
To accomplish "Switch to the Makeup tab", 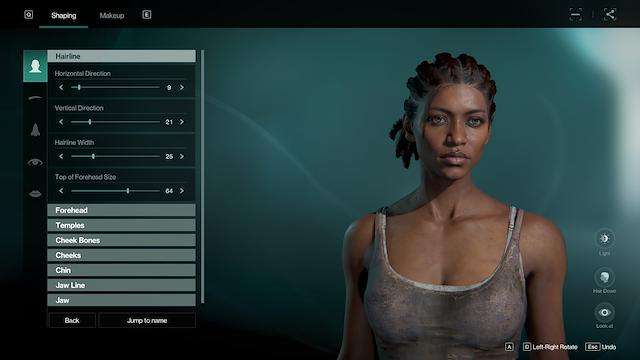I will (x=112, y=16).
